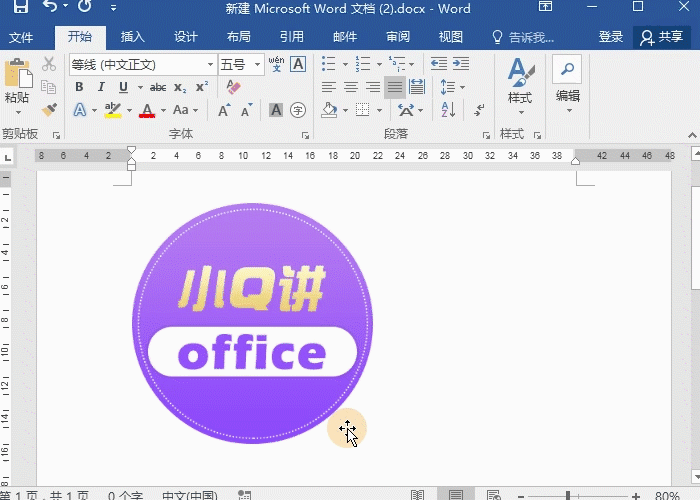Viewport: 700px width, 500px height.
Task: Click the Text Effects outlined A icon
Action: [x=79, y=110]
